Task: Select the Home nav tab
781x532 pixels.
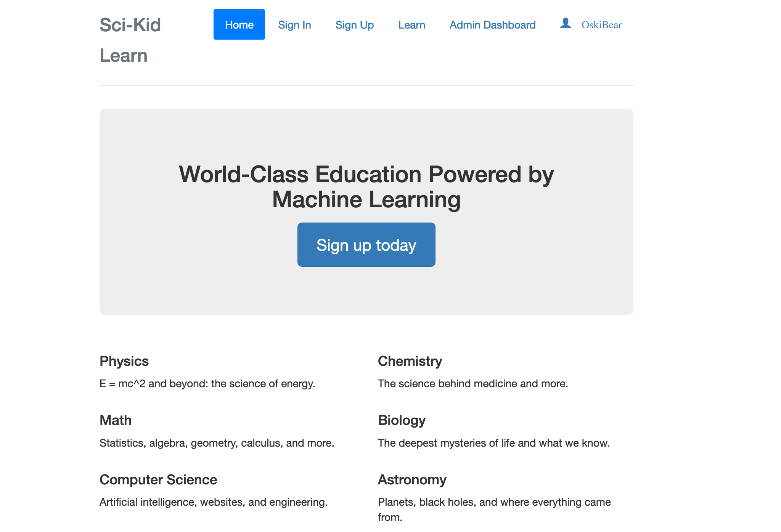Action: click(239, 24)
